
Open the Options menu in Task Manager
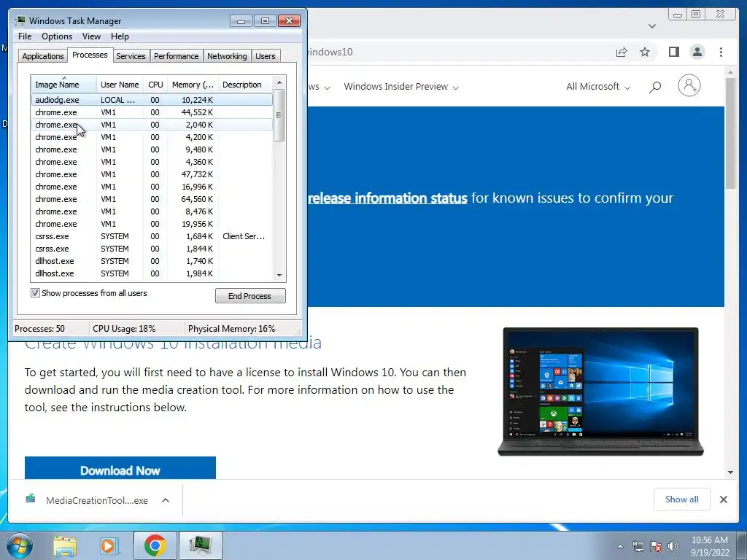(57, 36)
